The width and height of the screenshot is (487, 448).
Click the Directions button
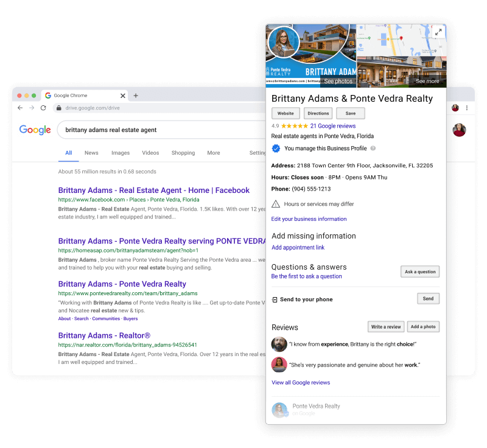(x=318, y=113)
